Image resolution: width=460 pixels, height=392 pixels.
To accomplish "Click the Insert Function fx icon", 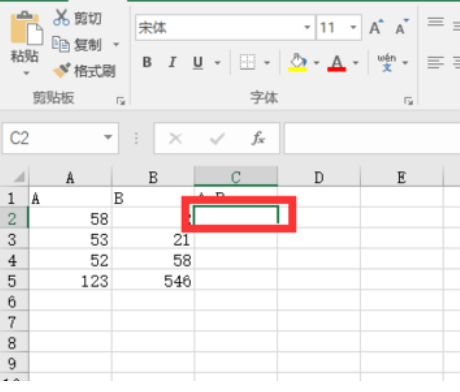I will (258, 138).
